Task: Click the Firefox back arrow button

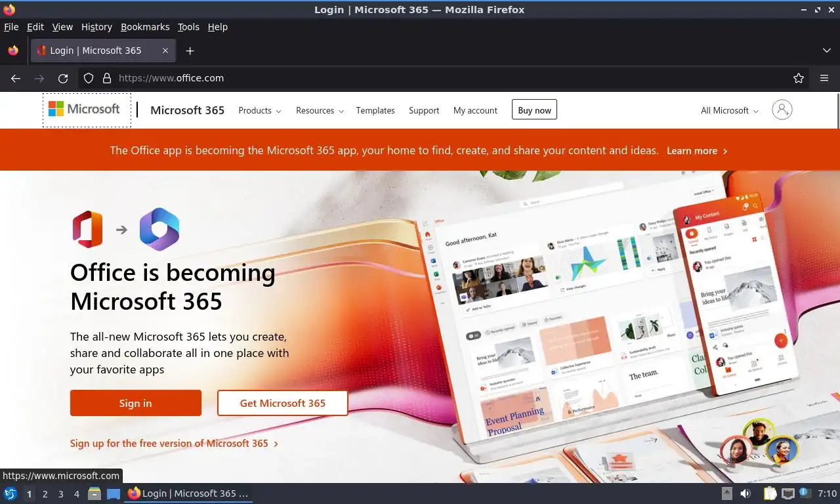Action: (x=16, y=78)
